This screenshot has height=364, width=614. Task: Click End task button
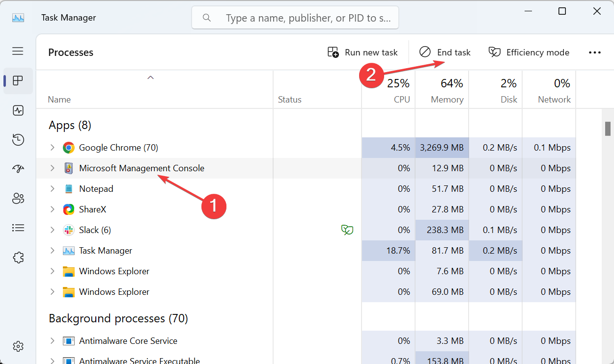(x=445, y=52)
